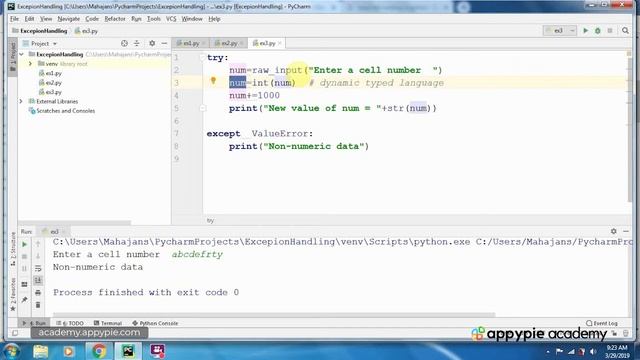This screenshot has height=360, width=640.
Task: Hide the Run tool window
Action: pos(626,231)
